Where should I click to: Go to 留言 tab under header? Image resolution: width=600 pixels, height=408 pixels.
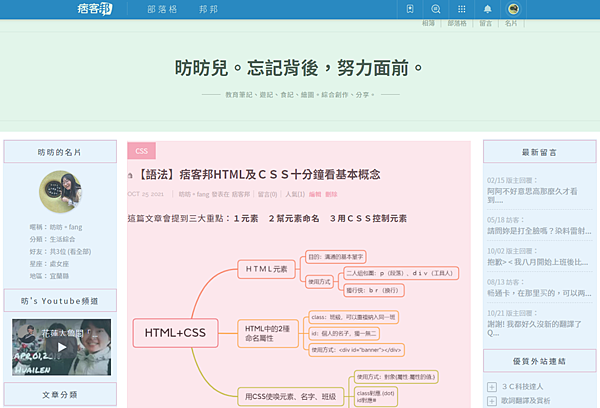486,23
